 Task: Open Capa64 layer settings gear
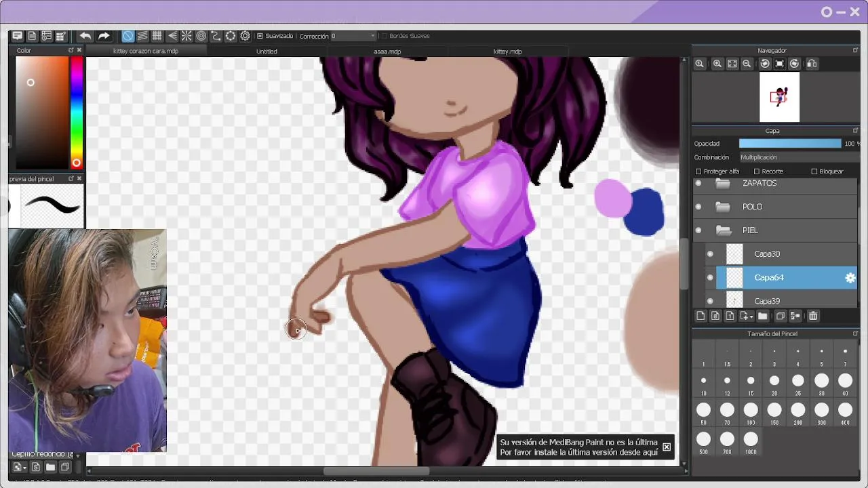(x=850, y=278)
